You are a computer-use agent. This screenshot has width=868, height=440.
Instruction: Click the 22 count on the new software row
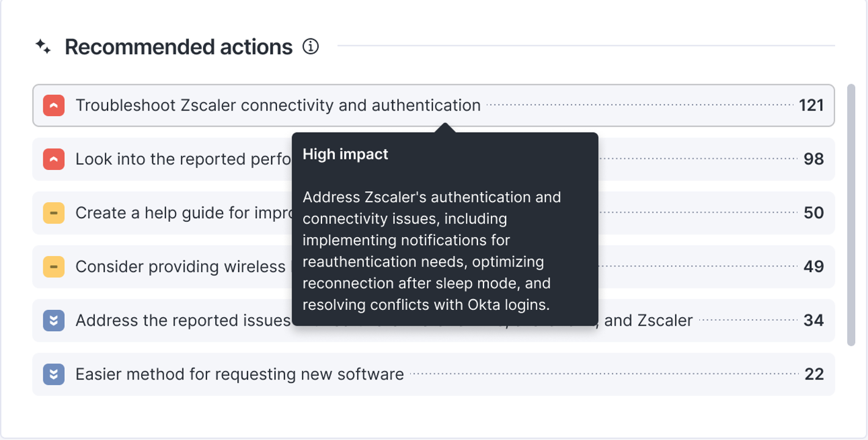[x=814, y=375]
